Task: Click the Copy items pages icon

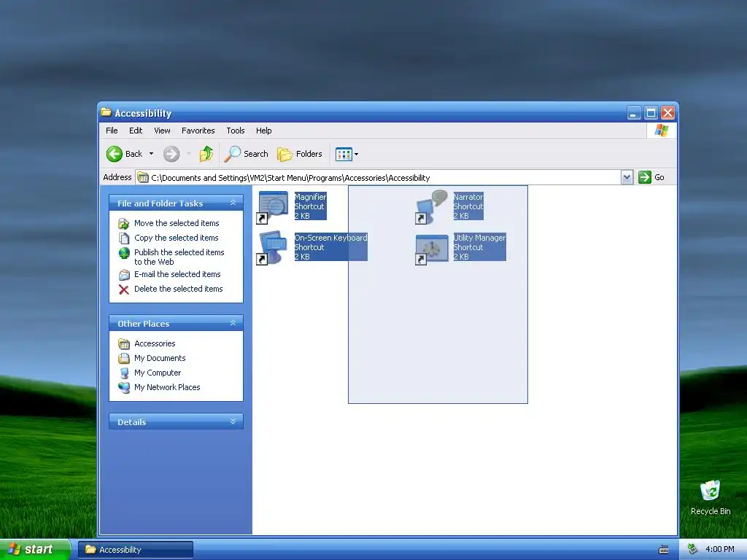Action: (x=124, y=238)
